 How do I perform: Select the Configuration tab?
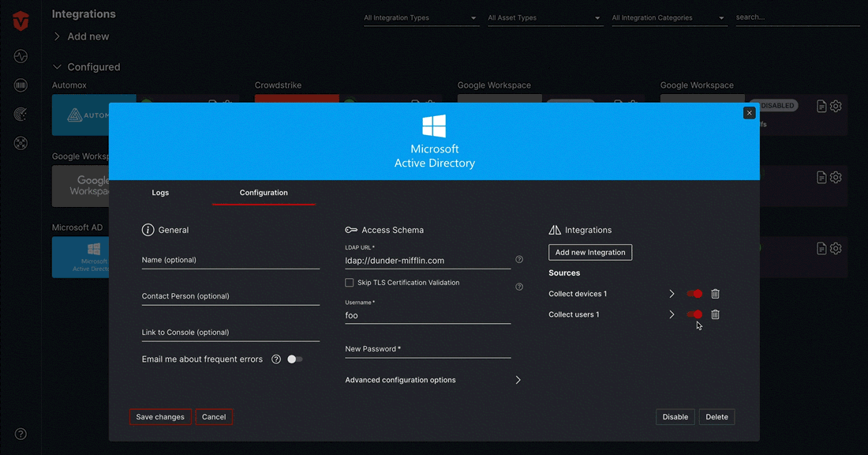pyautogui.click(x=264, y=193)
